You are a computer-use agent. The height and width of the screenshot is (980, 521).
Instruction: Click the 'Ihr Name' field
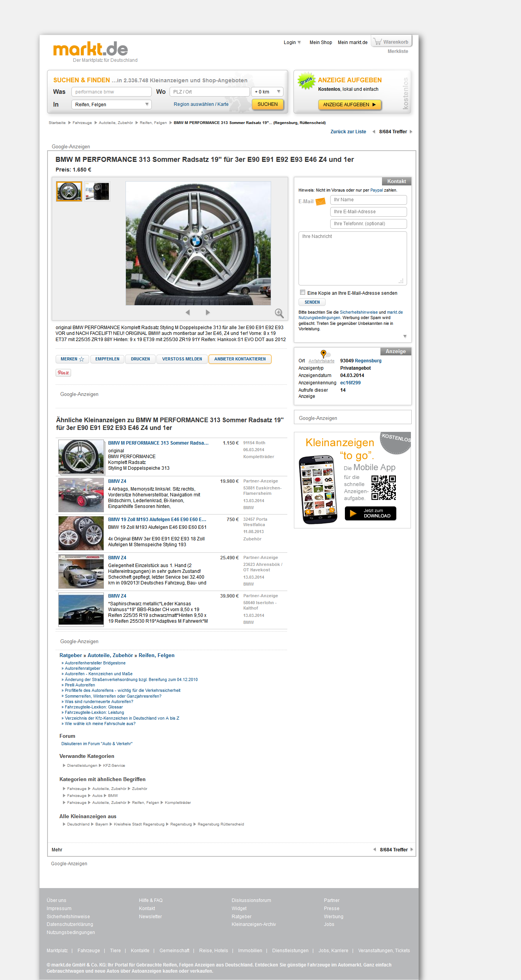coord(368,200)
